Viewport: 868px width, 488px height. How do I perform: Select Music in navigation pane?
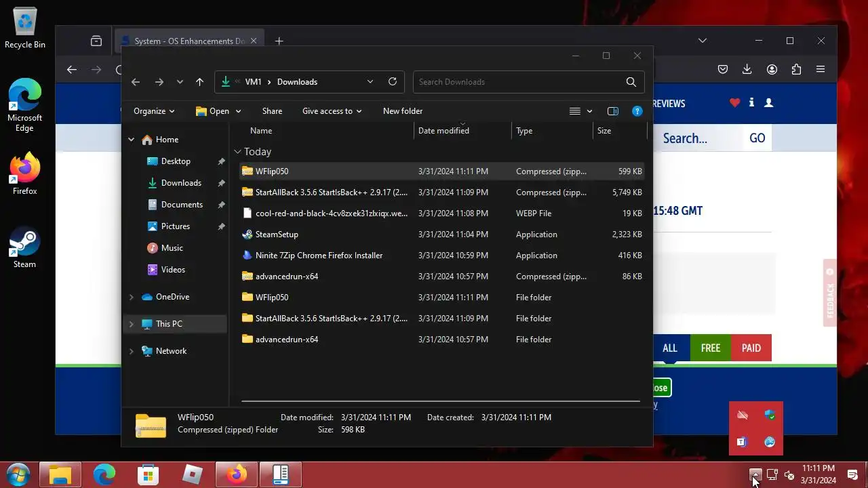172,248
